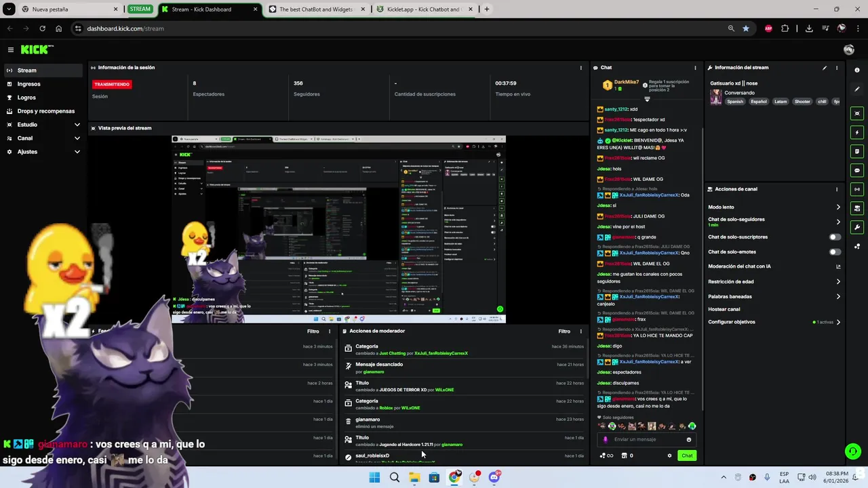Open the browser extensions puzzle icon
The height and width of the screenshot is (488, 868).
[785, 28]
